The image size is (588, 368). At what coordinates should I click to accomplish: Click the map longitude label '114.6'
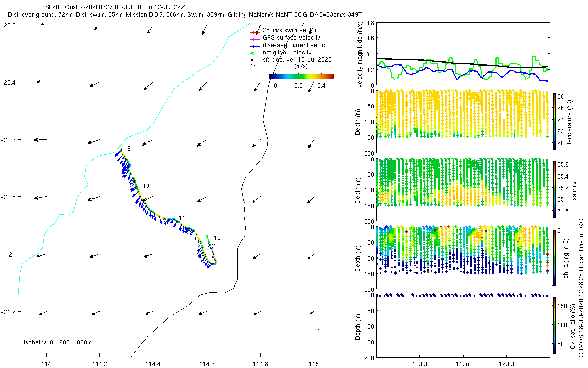click(x=207, y=364)
